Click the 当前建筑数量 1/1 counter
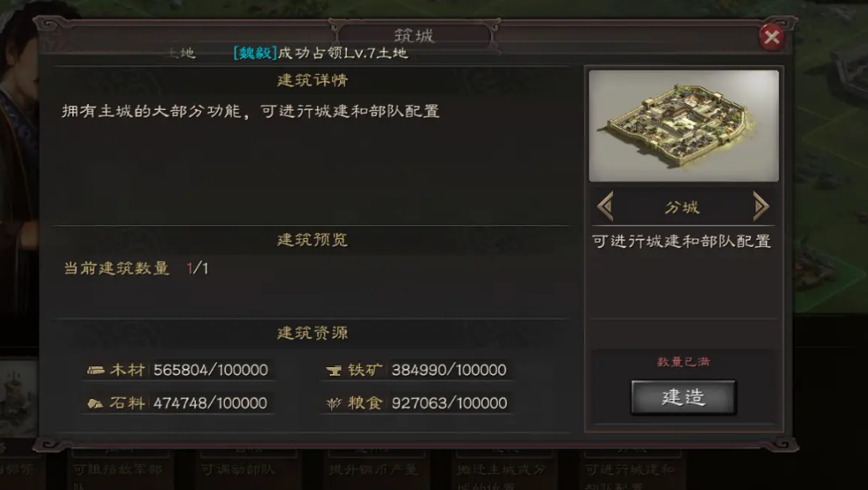The width and height of the screenshot is (868, 490). coord(135,268)
